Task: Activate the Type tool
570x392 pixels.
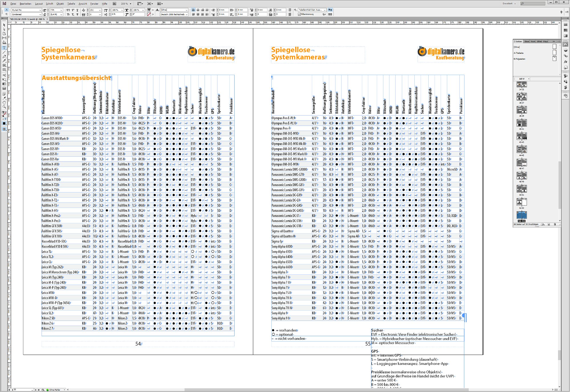Action: point(4,48)
